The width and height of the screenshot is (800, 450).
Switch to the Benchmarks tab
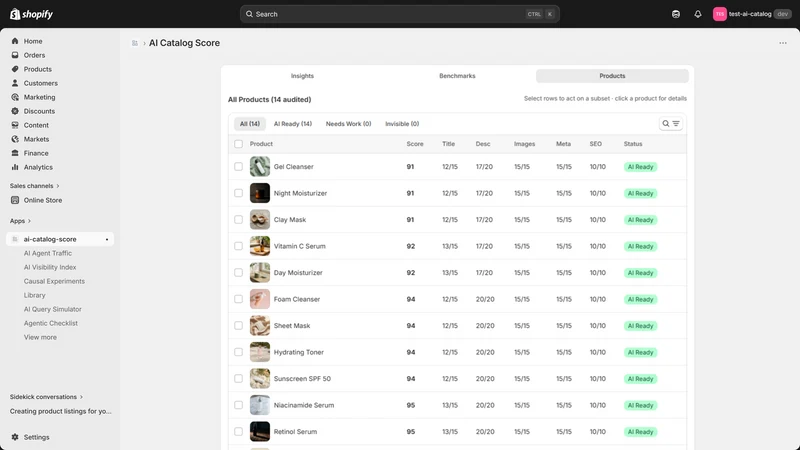457,76
